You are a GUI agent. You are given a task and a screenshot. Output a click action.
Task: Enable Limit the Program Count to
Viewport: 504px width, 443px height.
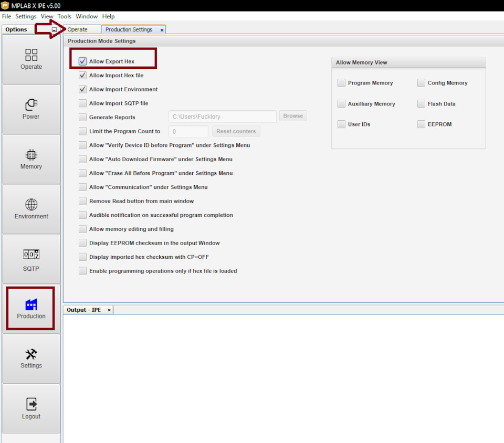click(x=82, y=131)
